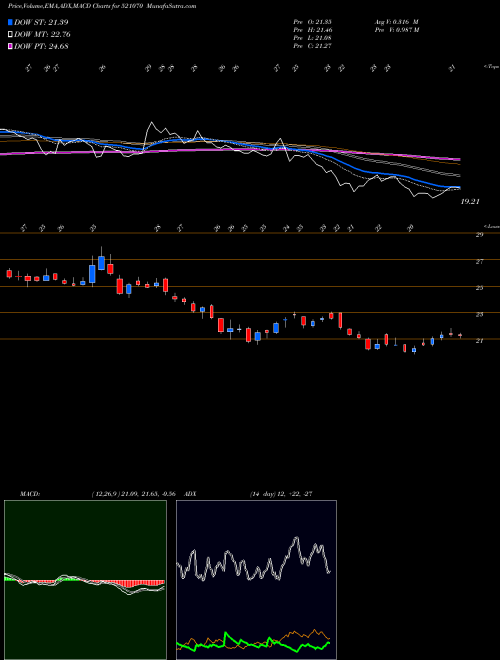The width and height of the screenshot is (500, 660).
Task: Click the ADX indicator title
Action: coord(190,494)
